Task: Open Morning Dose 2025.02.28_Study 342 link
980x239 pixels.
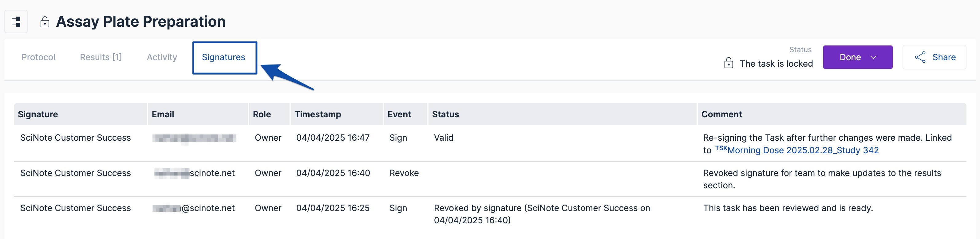Action: tap(803, 151)
